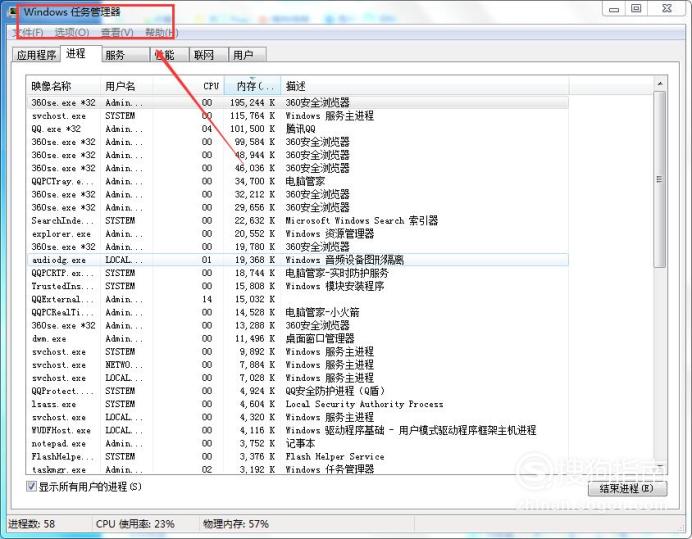The image size is (692, 539).
Task: Select the 进程 tab
Action: click(81, 53)
